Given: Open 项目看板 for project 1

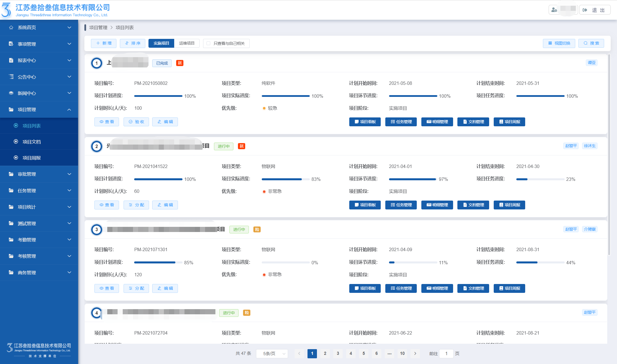Looking at the screenshot, I should pyautogui.click(x=365, y=122).
